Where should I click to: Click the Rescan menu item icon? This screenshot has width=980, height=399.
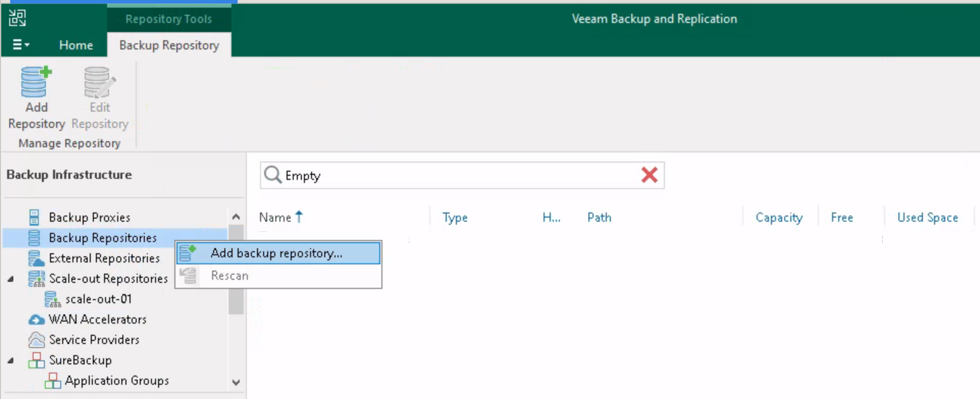pos(188,276)
